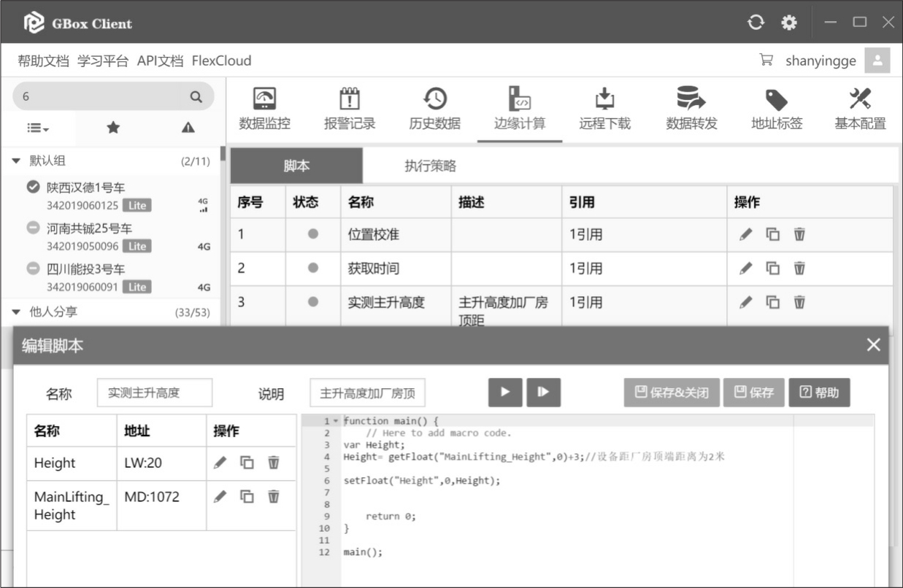Open 数据转发 data forwarding icon
The height and width of the screenshot is (588, 903).
pyautogui.click(x=691, y=99)
